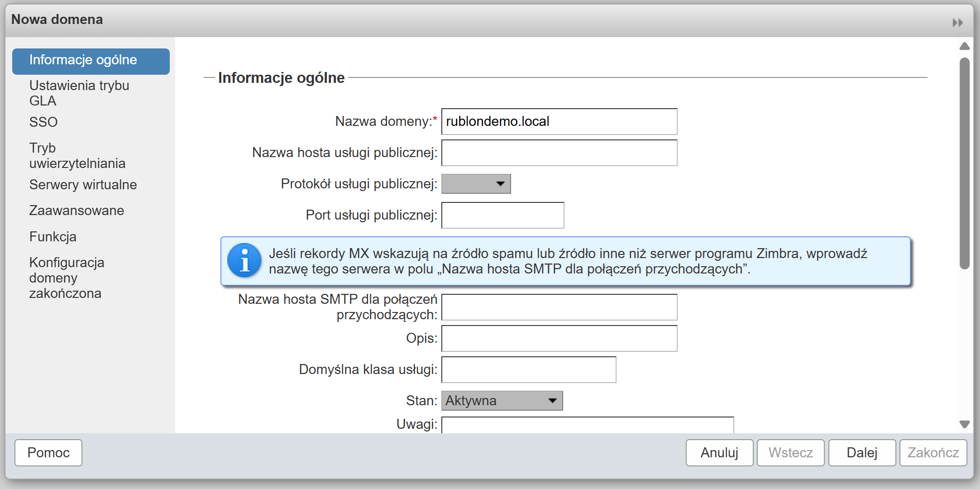Open the SSO wizard step

pyautogui.click(x=43, y=122)
